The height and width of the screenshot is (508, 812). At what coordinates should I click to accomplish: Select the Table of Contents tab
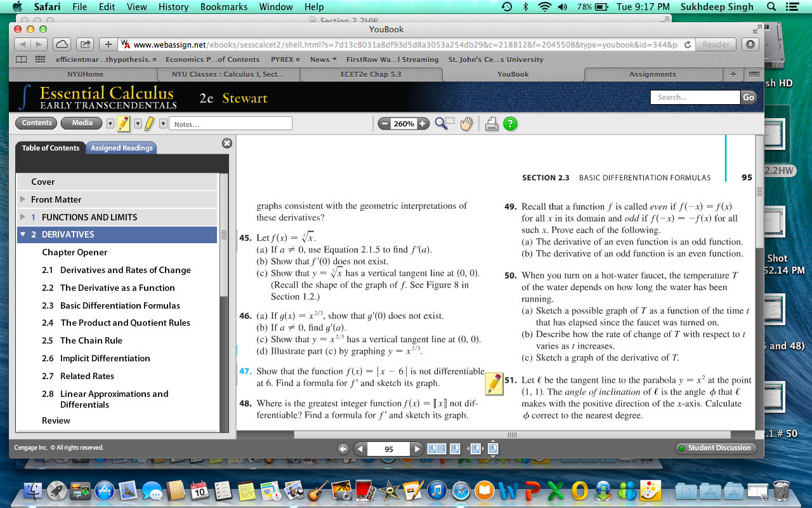[51, 148]
